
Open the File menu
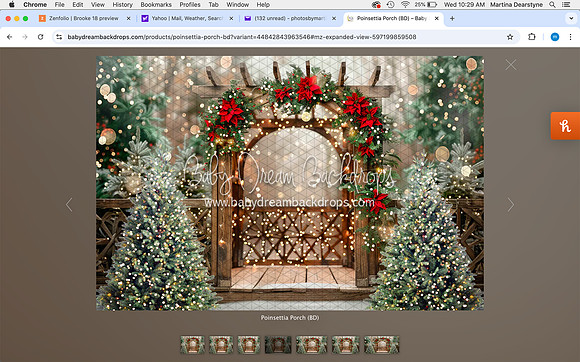point(60,4)
